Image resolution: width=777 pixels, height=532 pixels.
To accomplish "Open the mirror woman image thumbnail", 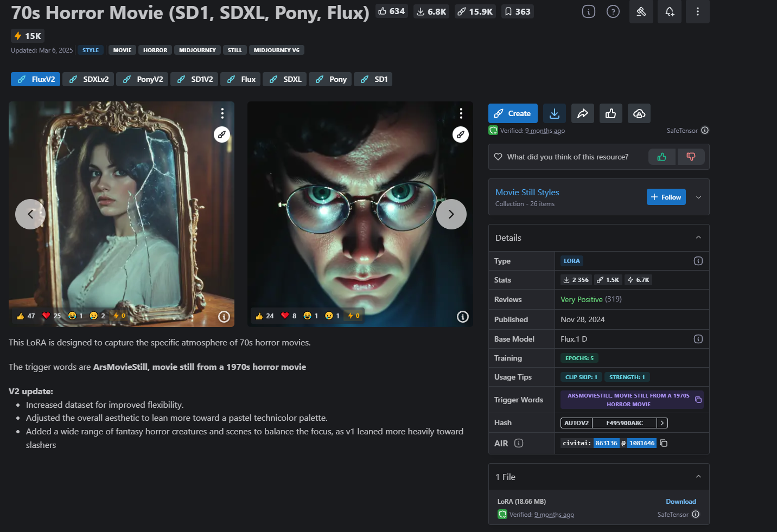I will (x=122, y=214).
